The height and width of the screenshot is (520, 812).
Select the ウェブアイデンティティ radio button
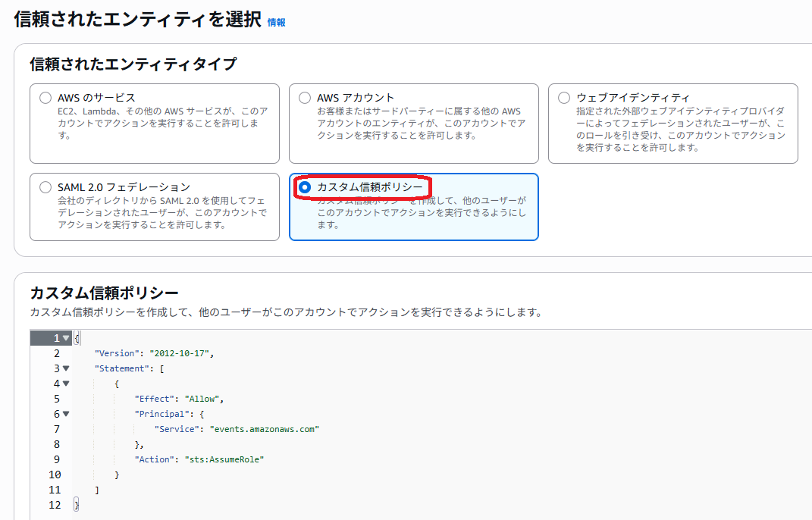coord(563,97)
